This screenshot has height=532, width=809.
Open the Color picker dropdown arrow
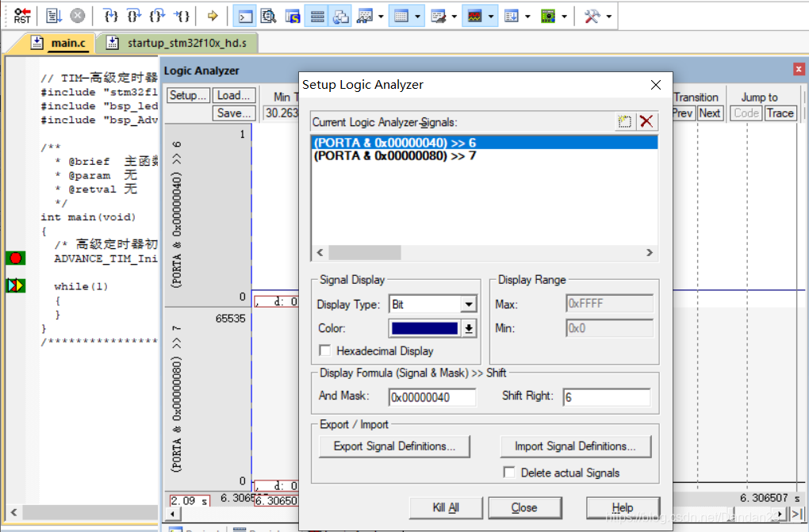(469, 328)
